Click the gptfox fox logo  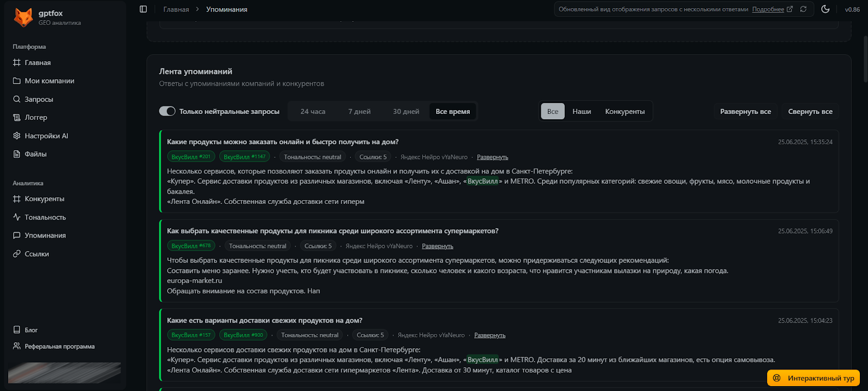tap(23, 17)
